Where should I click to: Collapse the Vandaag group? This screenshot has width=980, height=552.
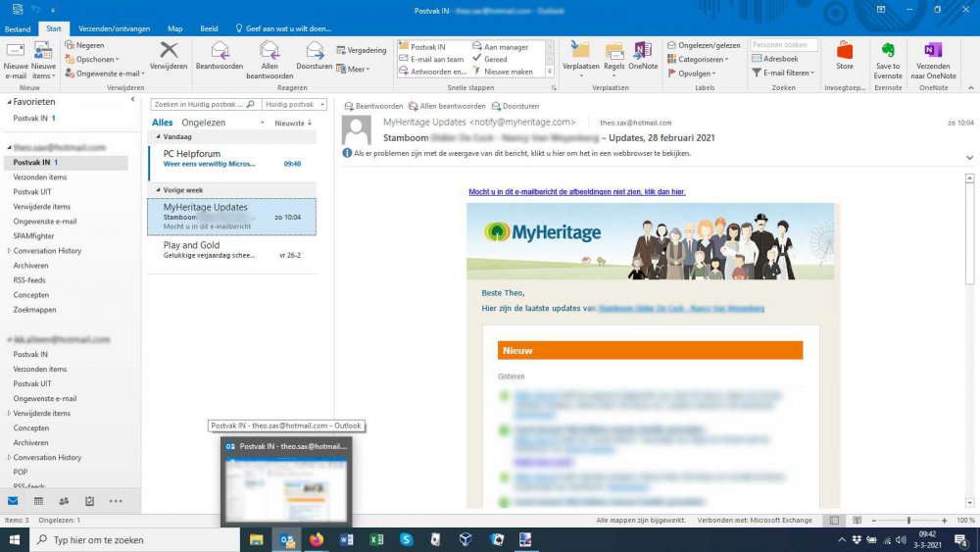158,137
